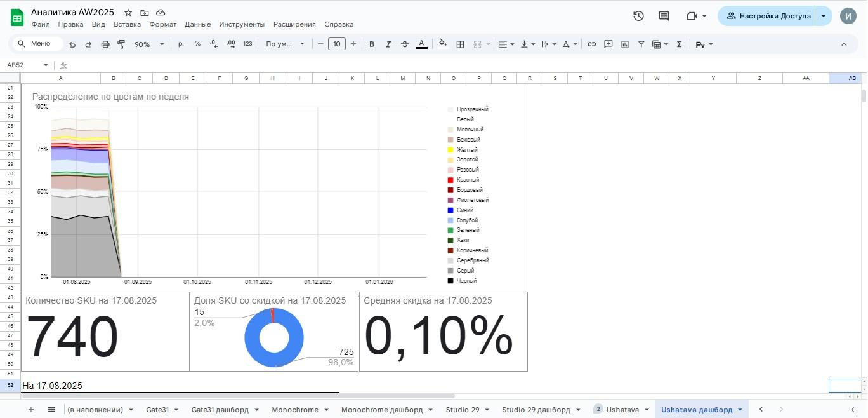Open the Правка menu
This screenshot has height=418, width=868.
[x=70, y=24]
